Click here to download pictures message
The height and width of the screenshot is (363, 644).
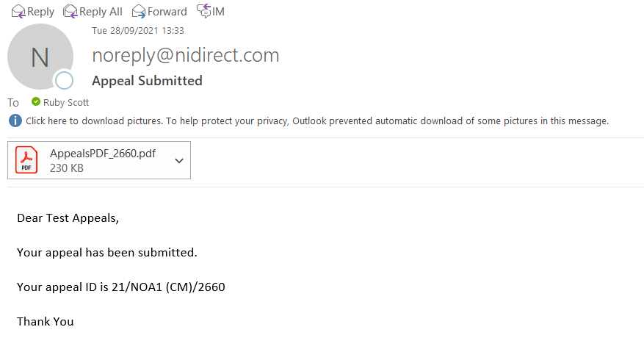(317, 121)
